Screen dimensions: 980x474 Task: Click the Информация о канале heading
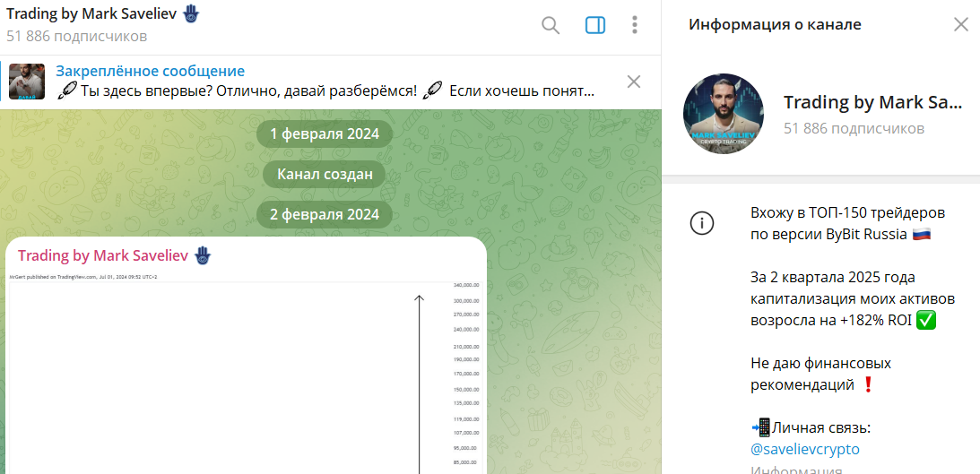[775, 25]
